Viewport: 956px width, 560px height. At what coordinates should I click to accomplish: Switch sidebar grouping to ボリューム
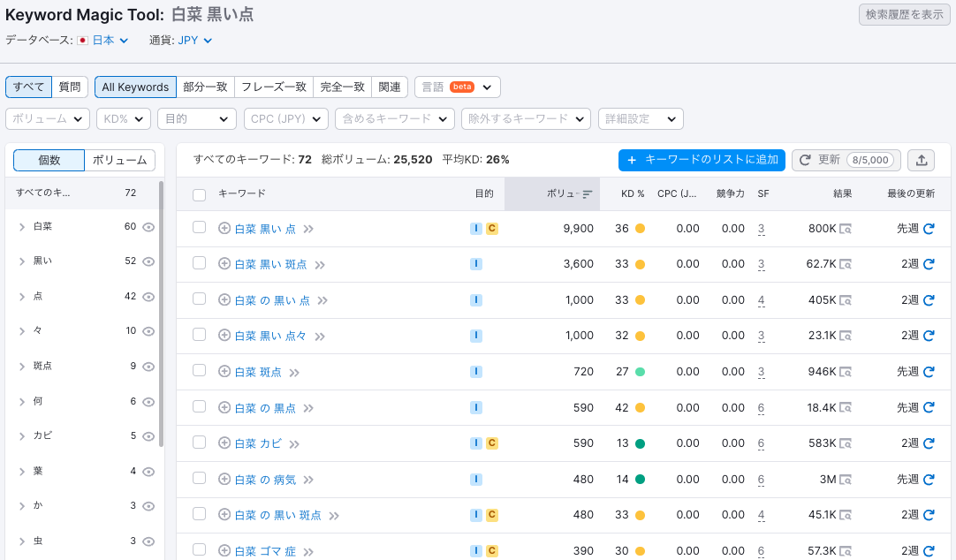coord(119,160)
